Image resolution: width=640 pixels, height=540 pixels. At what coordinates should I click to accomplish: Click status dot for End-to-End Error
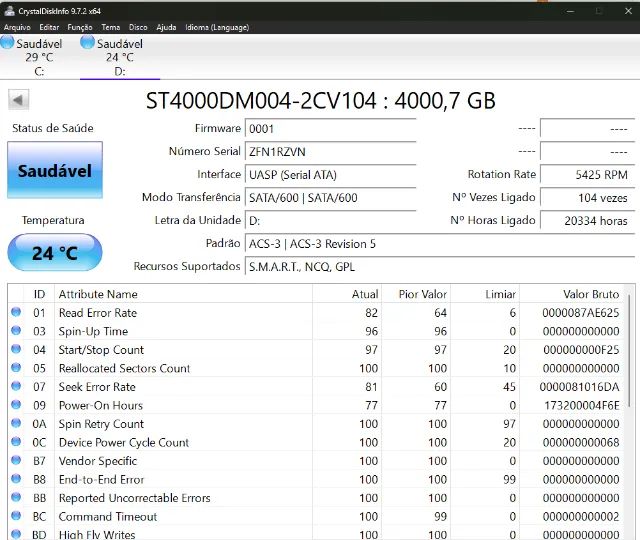16,478
